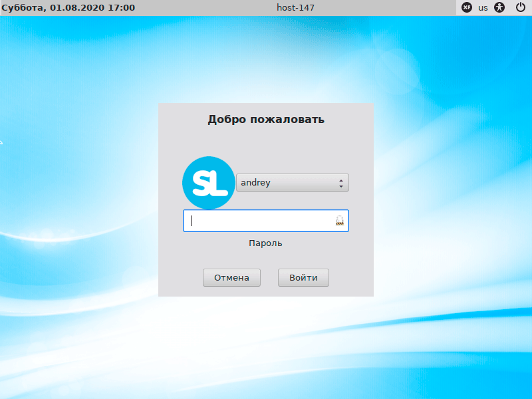Open the accessibility menu icon
Image resolution: width=532 pixels, height=399 pixels.
pos(499,7)
